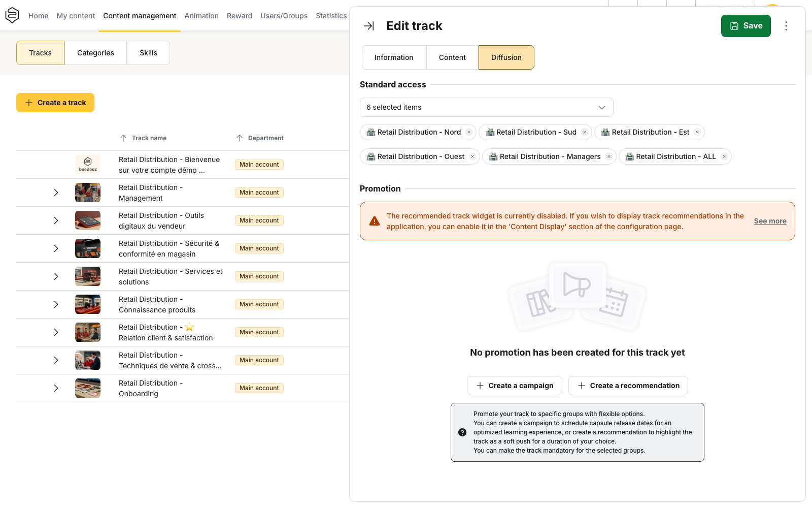The image size is (812, 508).
Task: Open the Onboarding track thumbnail
Action: tap(88, 388)
